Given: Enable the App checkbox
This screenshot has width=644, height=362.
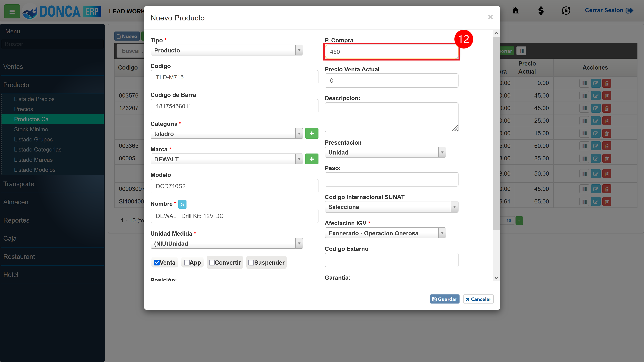Looking at the screenshot, I should [x=186, y=263].
